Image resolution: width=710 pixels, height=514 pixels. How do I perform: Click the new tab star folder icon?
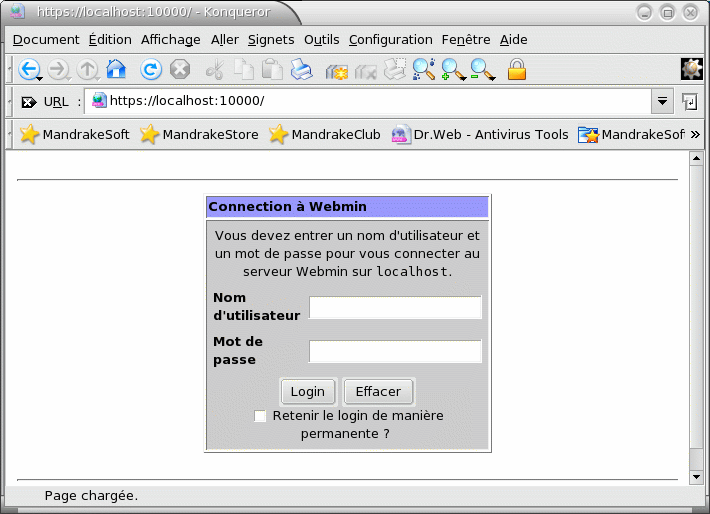(336, 70)
